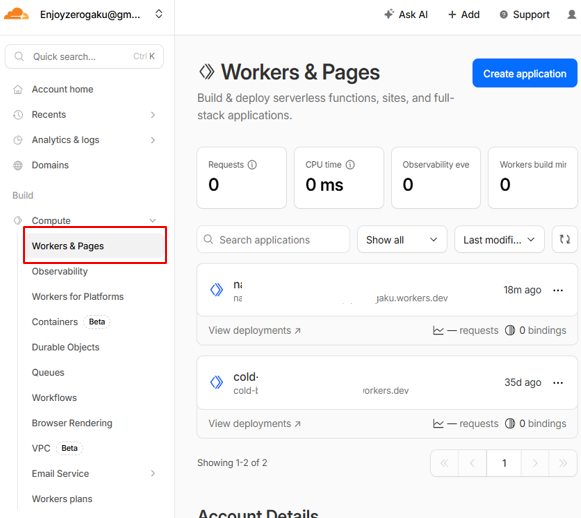
Task: Go to next page in pagination
Action: click(535, 463)
